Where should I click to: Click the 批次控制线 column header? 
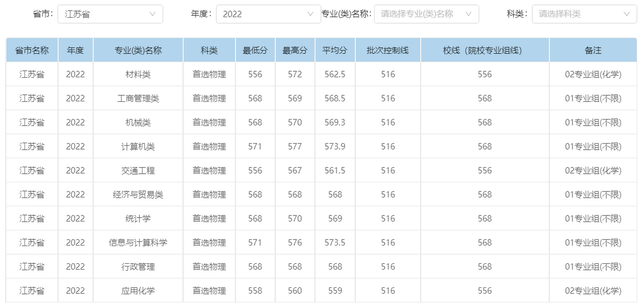tap(387, 50)
